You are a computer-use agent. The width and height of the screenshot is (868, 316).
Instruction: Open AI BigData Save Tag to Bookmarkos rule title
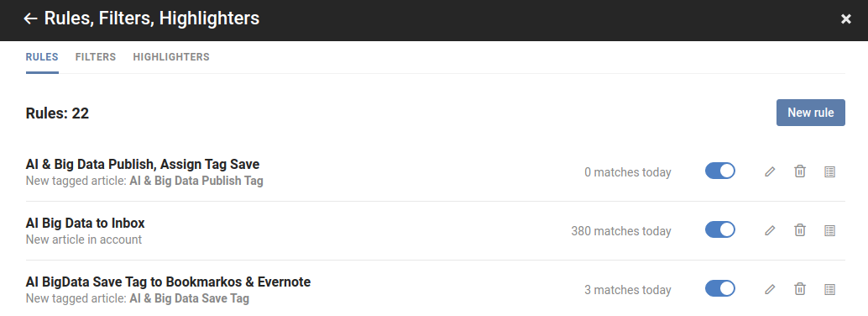[168, 282]
